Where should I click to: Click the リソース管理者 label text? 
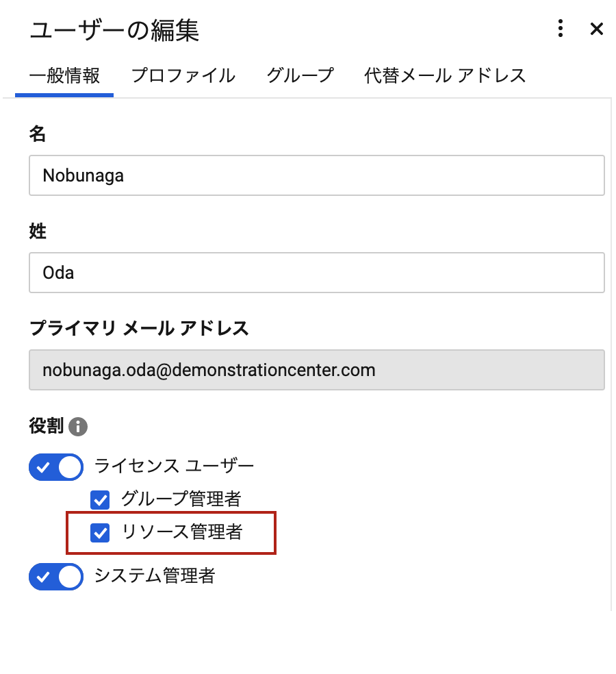pyautogui.click(x=182, y=532)
